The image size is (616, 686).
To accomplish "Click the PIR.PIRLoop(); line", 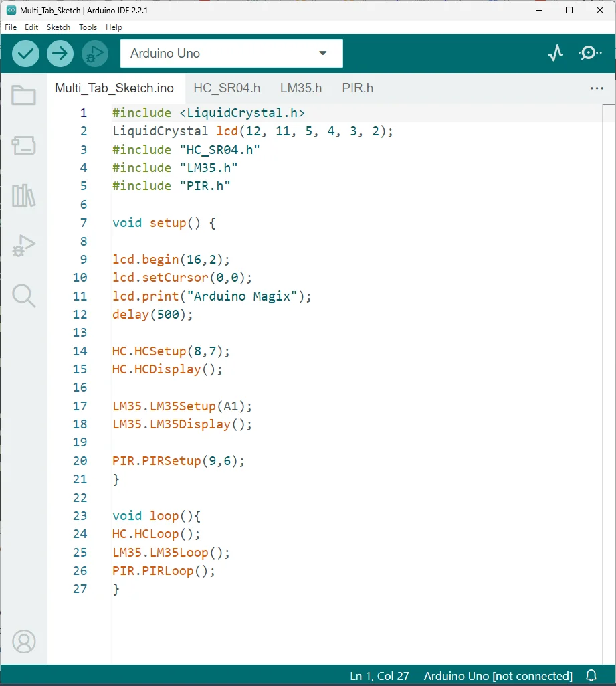I will [164, 571].
